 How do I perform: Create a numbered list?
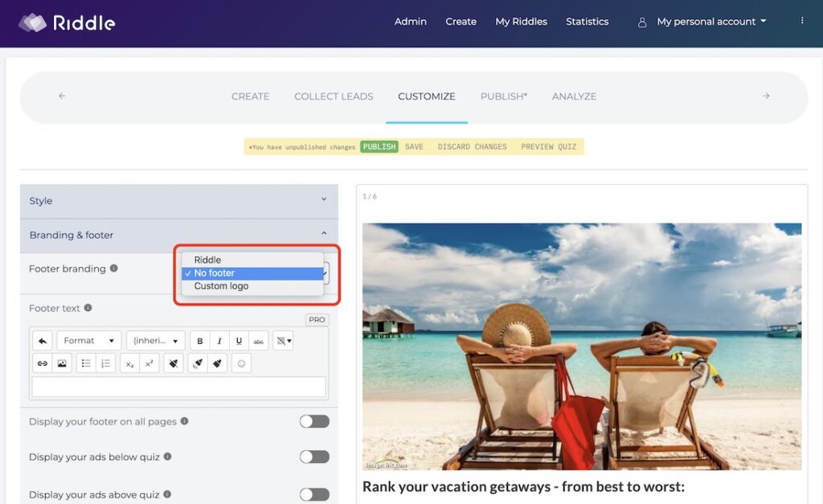point(105,363)
